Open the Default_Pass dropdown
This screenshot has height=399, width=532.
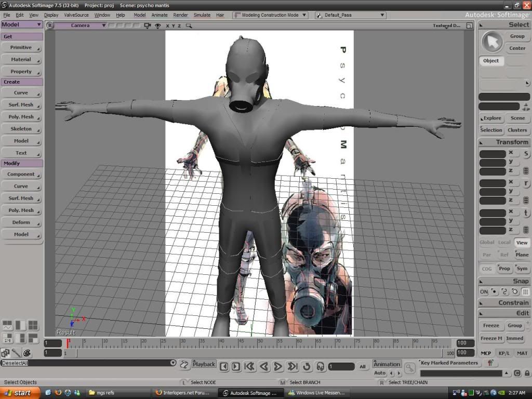point(351,15)
